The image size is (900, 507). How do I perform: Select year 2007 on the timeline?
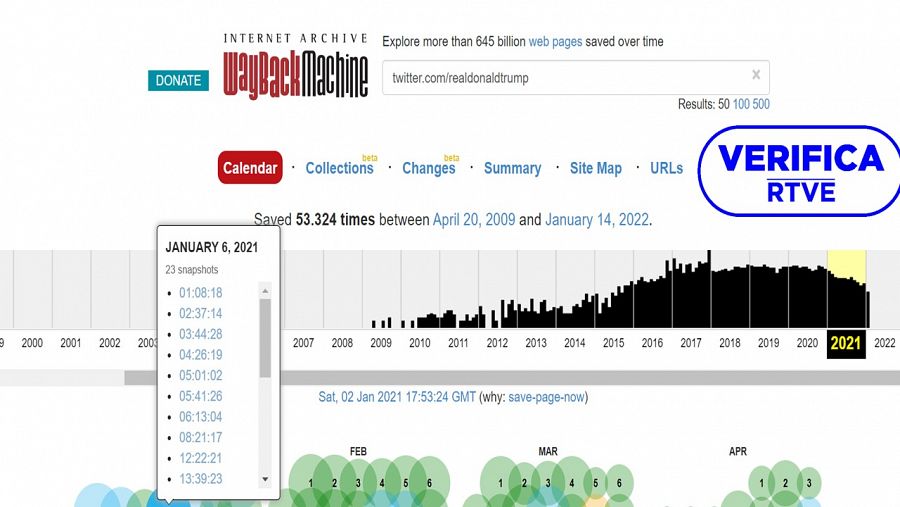pos(304,343)
